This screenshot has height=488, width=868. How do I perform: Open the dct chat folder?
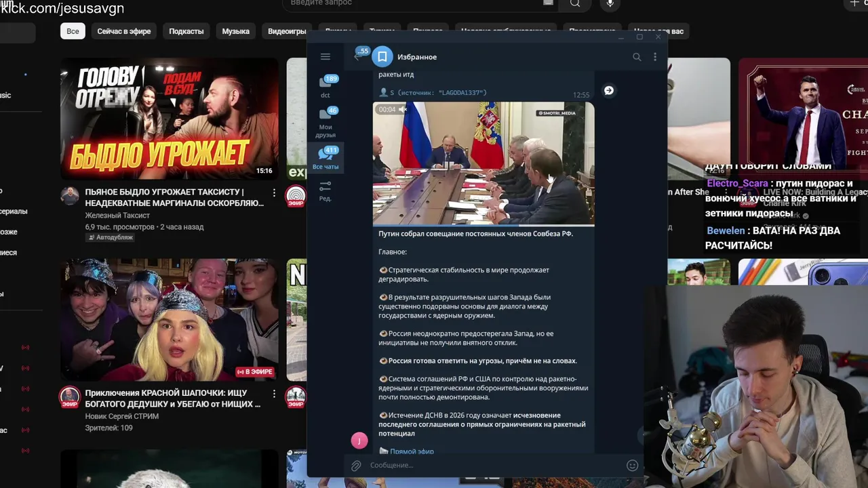tap(325, 87)
